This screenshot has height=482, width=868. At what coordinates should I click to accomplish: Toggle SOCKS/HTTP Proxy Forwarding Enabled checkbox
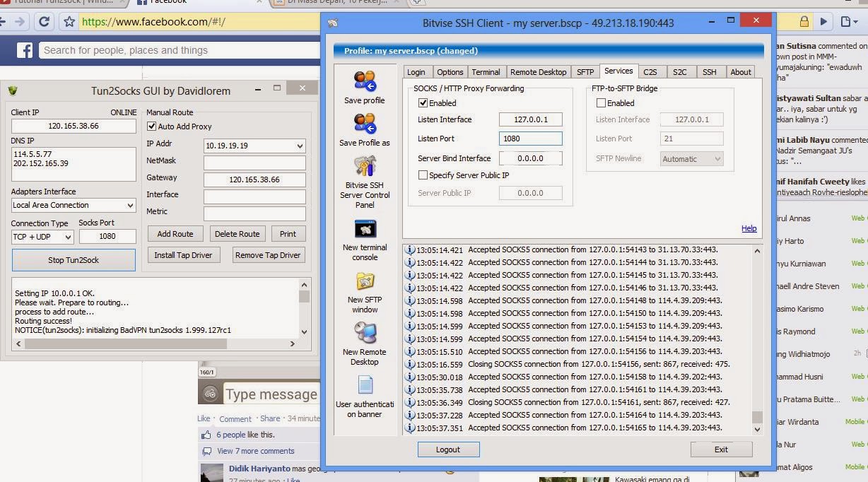pos(423,103)
